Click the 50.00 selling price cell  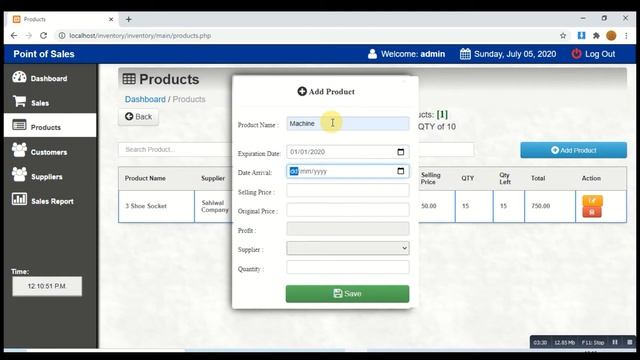(436, 206)
